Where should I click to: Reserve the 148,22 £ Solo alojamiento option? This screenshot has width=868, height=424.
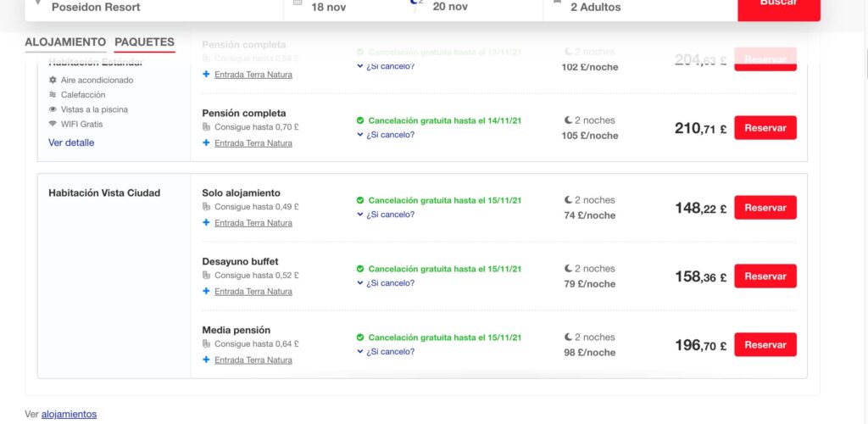765,208
